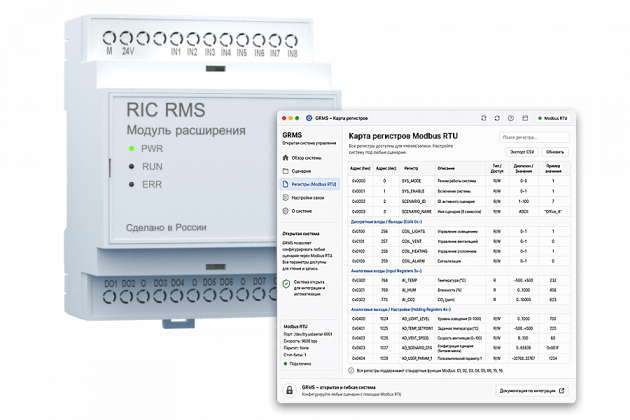Click the lock icon in footer bar
Screen dimensions: 630x420
pyautogui.click(x=289, y=390)
